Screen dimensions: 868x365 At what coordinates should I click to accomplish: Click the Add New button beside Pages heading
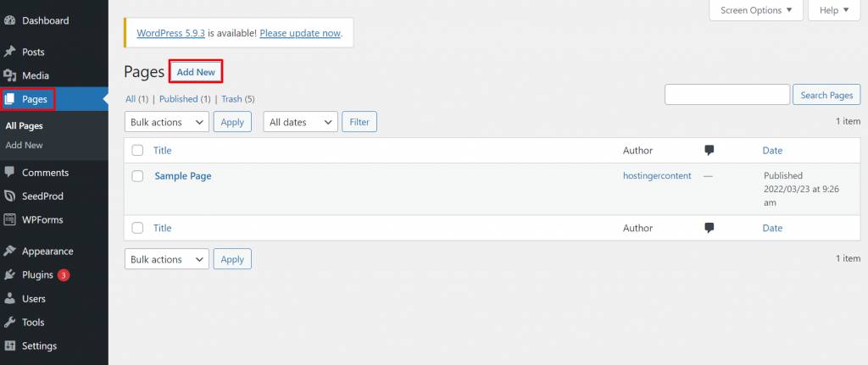[196, 73]
